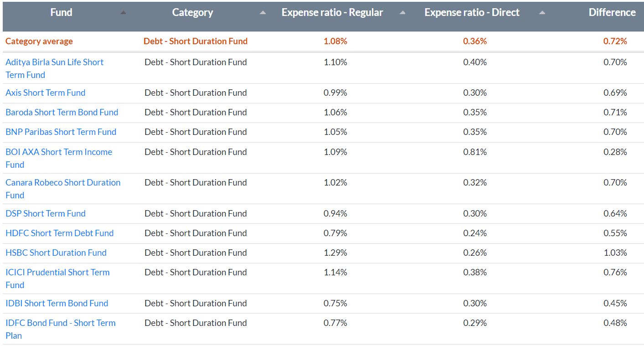The height and width of the screenshot is (346, 644).
Task: Sort by Fund column arrow icon
Action: (123, 13)
